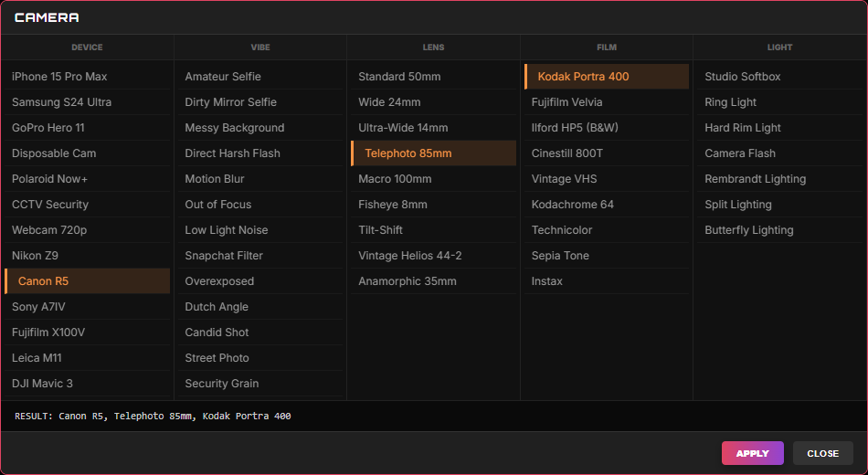Click the highlighted Kodak Portra 400 film
The image size is (868, 475).
(607, 77)
